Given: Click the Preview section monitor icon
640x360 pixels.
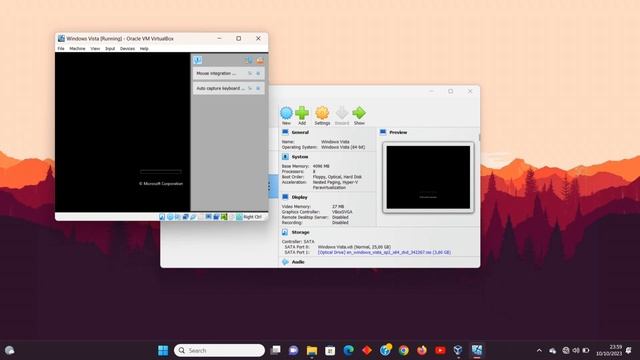Looking at the screenshot, I should (x=383, y=132).
